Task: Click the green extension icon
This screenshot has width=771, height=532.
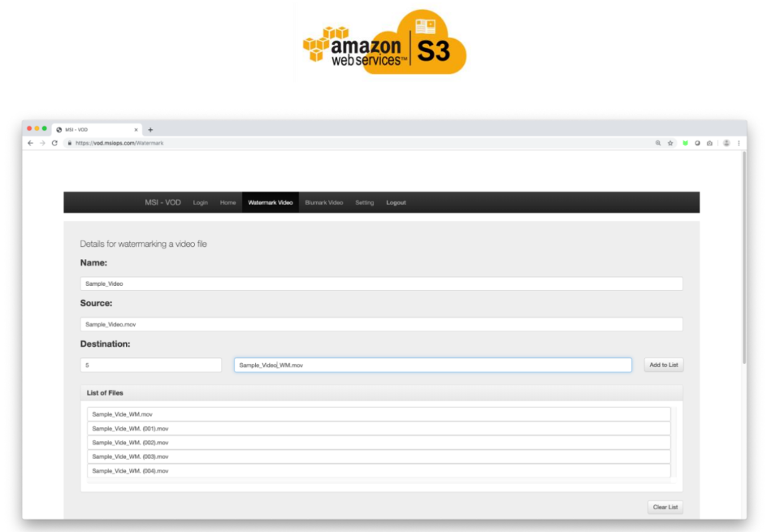Action: click(x=685, y=143)
